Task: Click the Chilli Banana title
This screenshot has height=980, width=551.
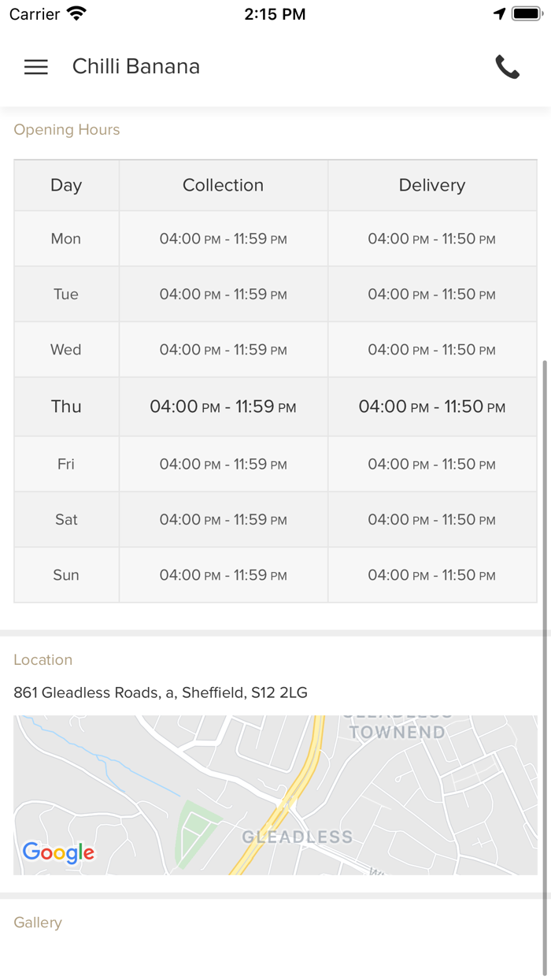Action: click(136, 67)
